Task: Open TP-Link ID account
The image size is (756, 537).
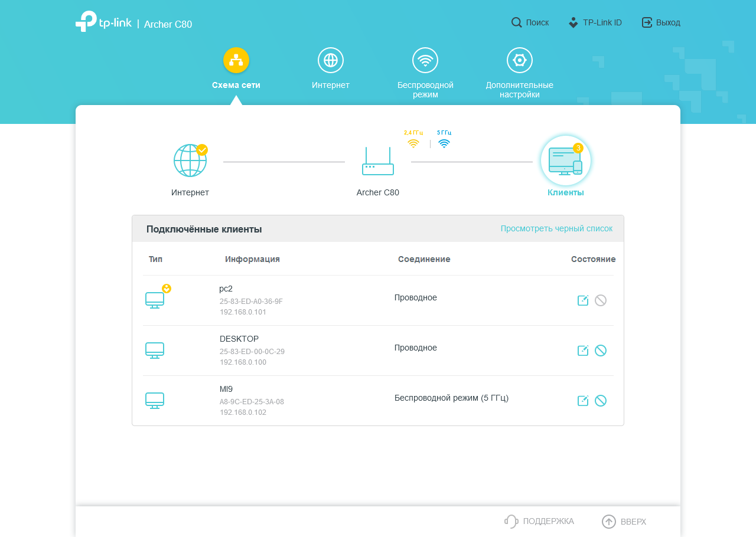Action: (x=595, y=22)
